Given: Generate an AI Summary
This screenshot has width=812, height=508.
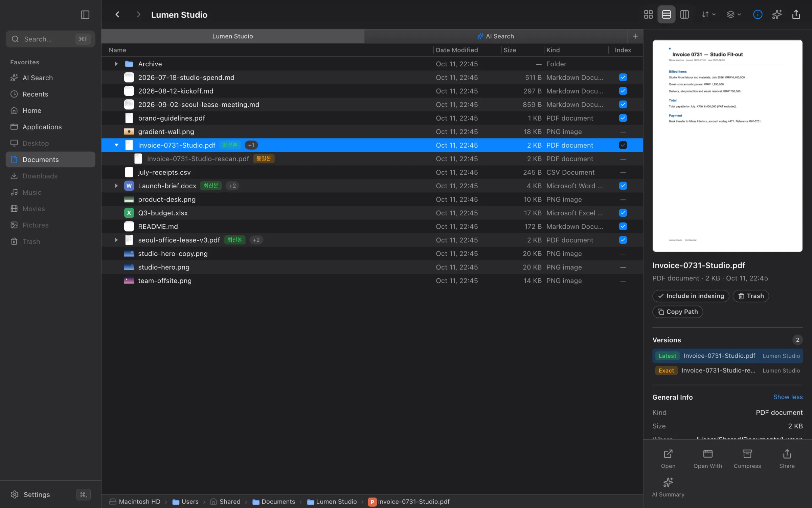Looking at the screenshot, I should click(668, 487).
